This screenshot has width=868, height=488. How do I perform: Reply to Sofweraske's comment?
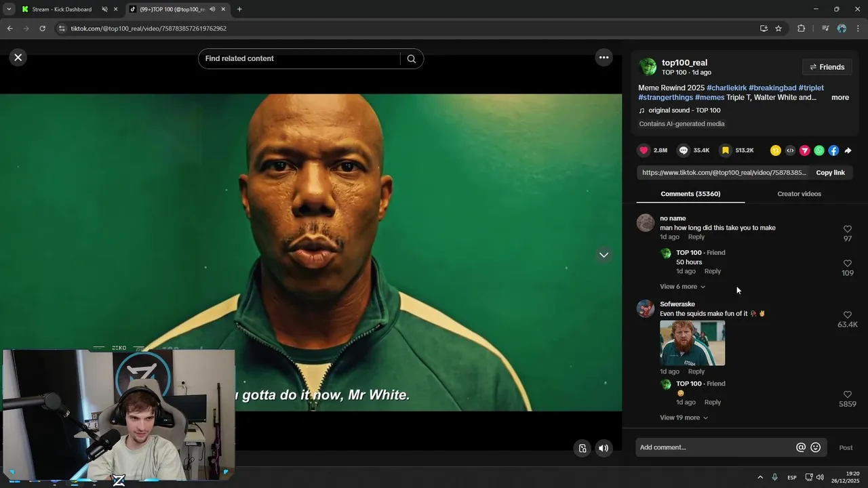pyautogui.click(x=696, y=371)
